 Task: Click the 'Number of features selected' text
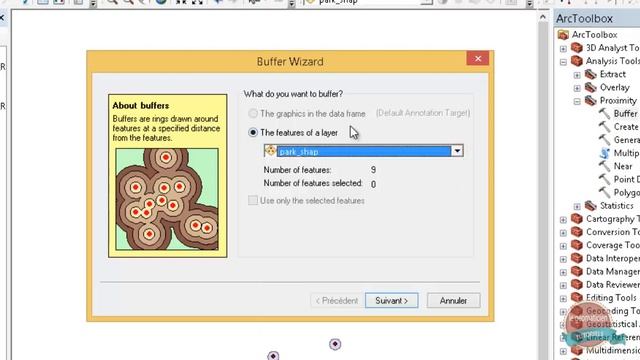tap(313, 183)
